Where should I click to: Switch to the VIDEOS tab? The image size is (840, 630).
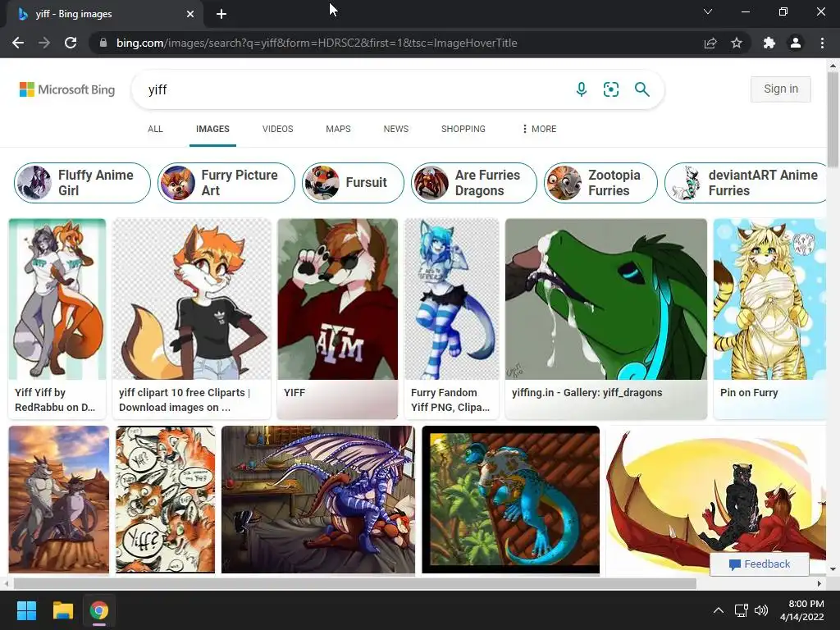(x=277, y=129)
